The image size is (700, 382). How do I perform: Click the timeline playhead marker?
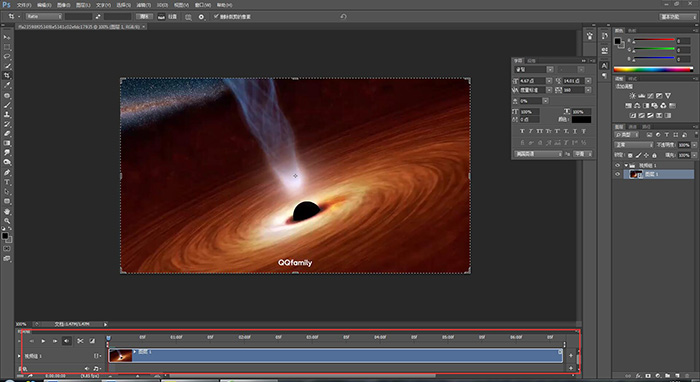point(108,338)
